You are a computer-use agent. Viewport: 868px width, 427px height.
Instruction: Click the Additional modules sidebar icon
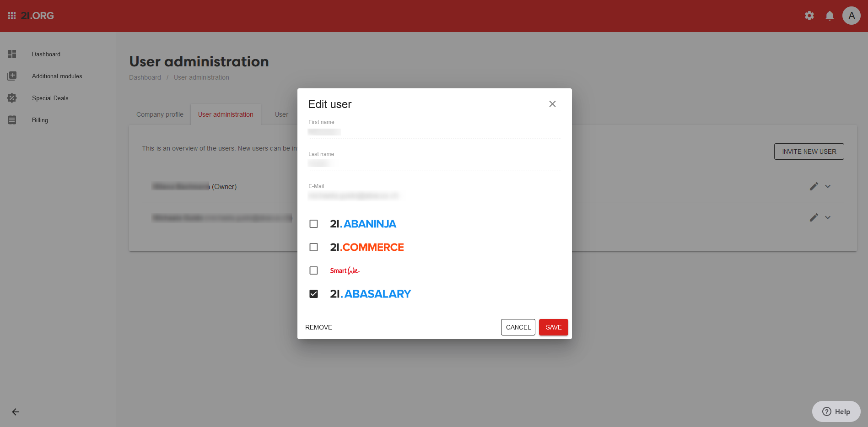(x=12, y=76)
